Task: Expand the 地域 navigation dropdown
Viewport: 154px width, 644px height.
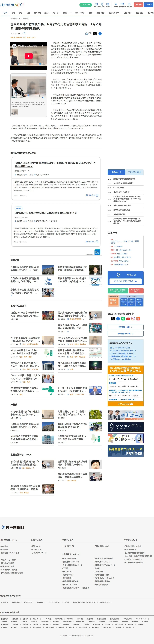Action: click(x=21, y=13)
